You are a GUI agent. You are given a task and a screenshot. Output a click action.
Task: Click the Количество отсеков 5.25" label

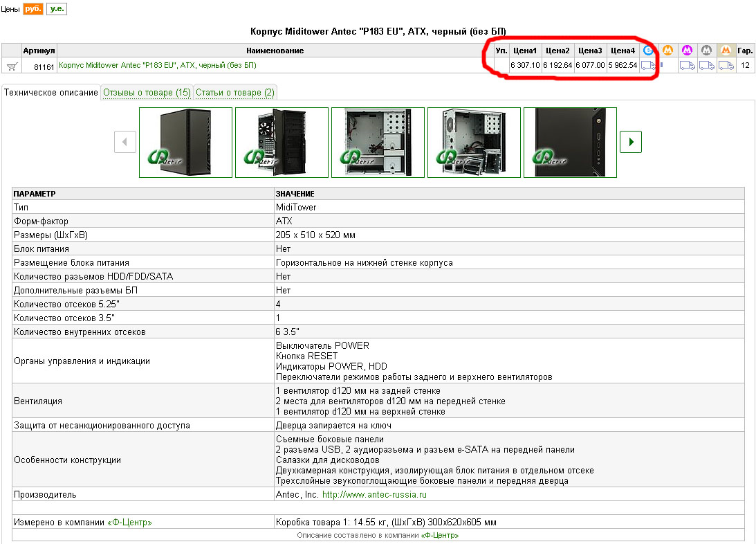tap(66, 305)
